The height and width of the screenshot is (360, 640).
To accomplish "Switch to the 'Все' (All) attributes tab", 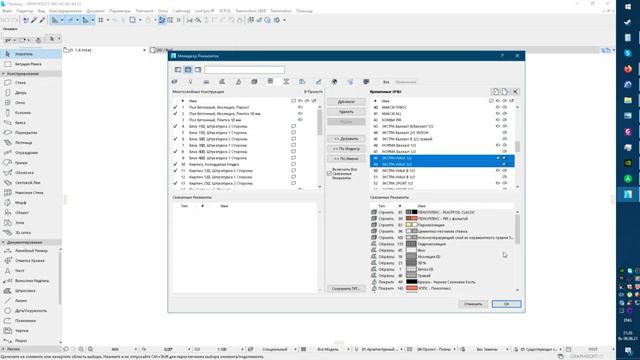I will [x=386, y=82].
